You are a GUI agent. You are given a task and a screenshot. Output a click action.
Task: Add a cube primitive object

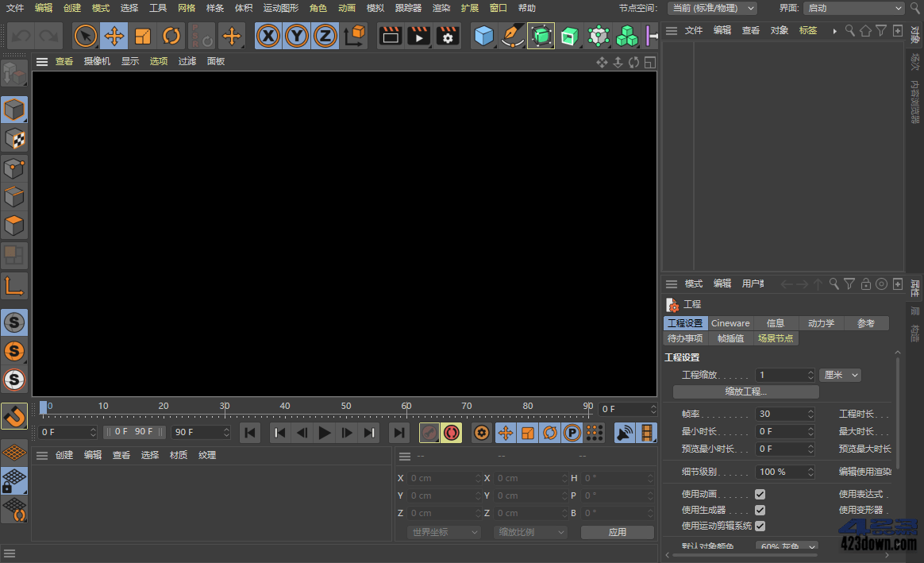point(483,36)
